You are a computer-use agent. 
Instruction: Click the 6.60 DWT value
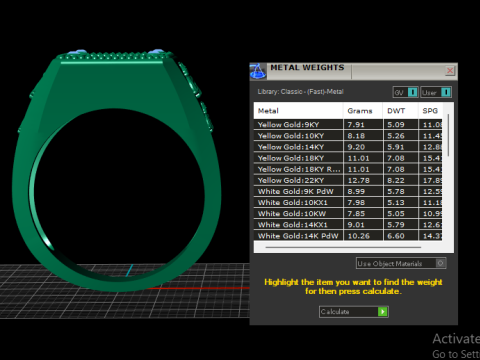[x=396, y=236]
